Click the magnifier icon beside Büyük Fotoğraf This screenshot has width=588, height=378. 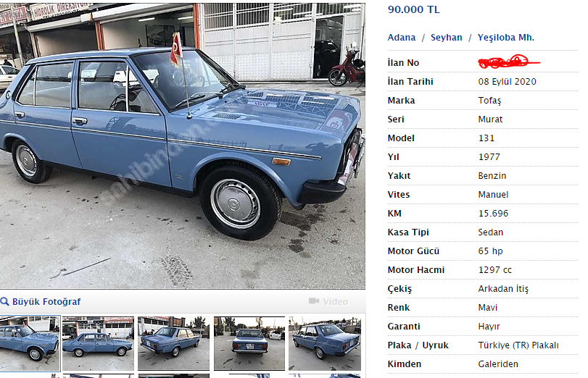(4, 301)
